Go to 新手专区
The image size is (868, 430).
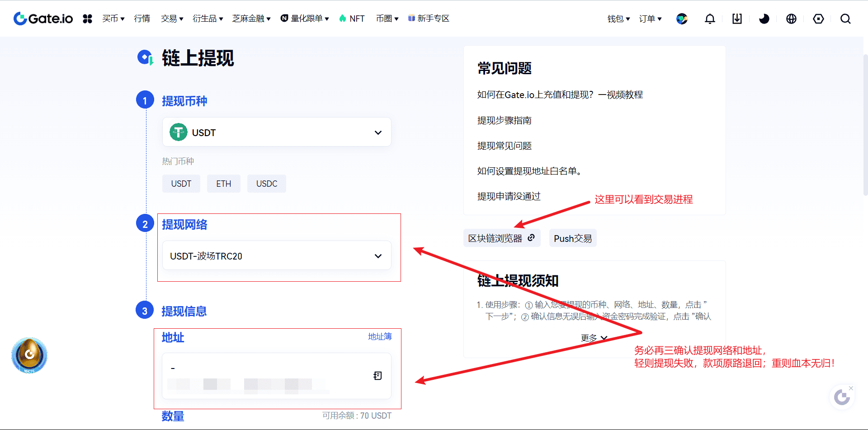pos(429,19)
